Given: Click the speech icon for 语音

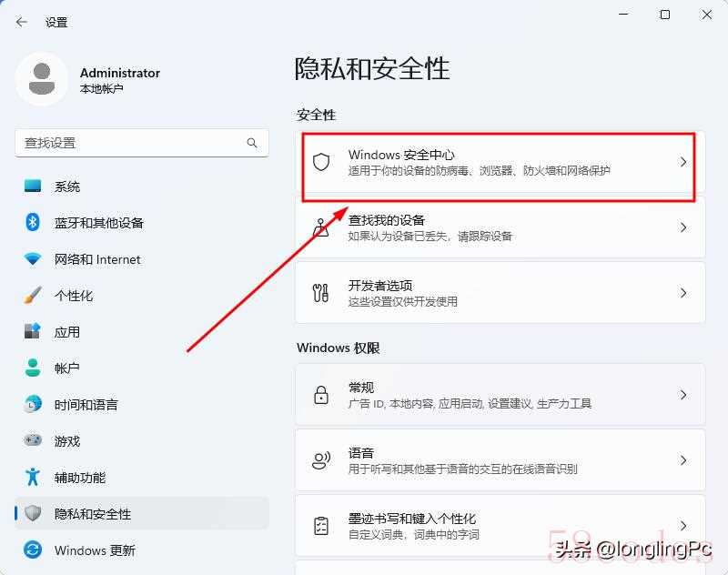Looking at the screenshot, I should click(x=321, y=460).
